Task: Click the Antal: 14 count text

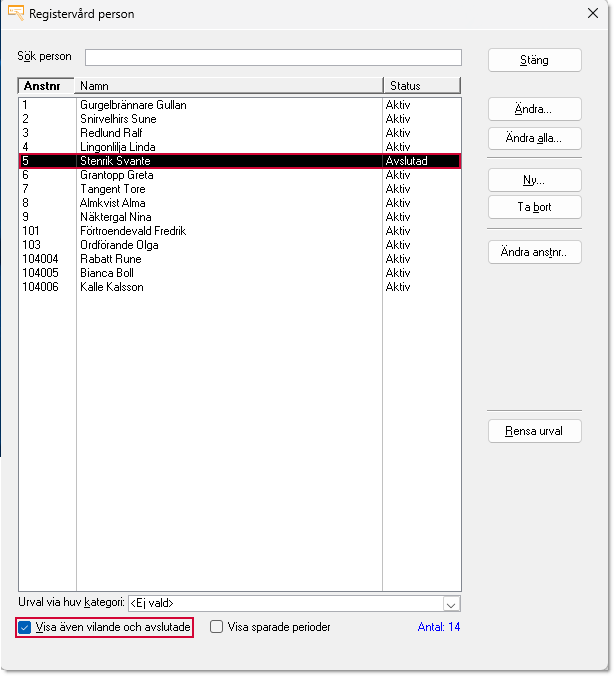Action: click(x=439, y=627)
